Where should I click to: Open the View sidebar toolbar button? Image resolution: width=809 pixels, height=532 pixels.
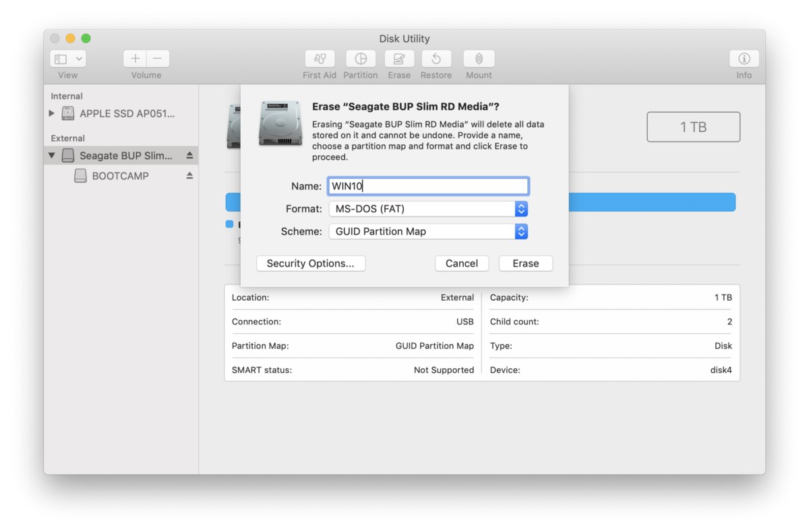point(67,59)
